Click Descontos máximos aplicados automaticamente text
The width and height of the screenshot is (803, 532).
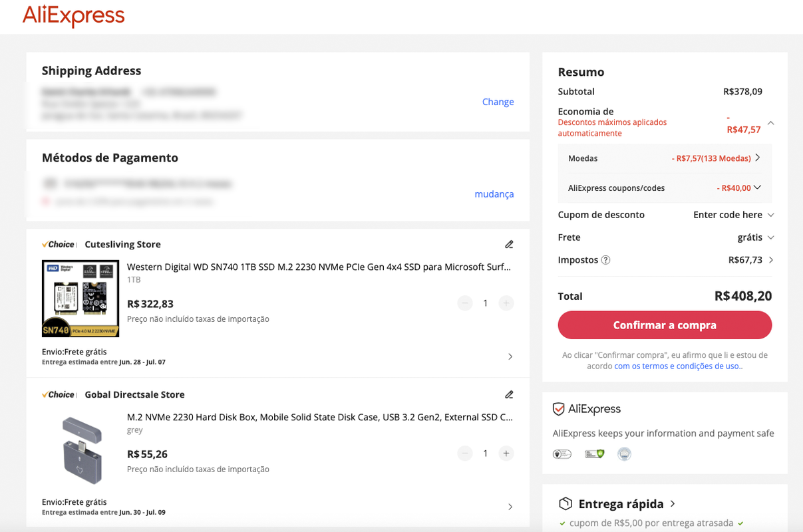[x=612, y=128]
